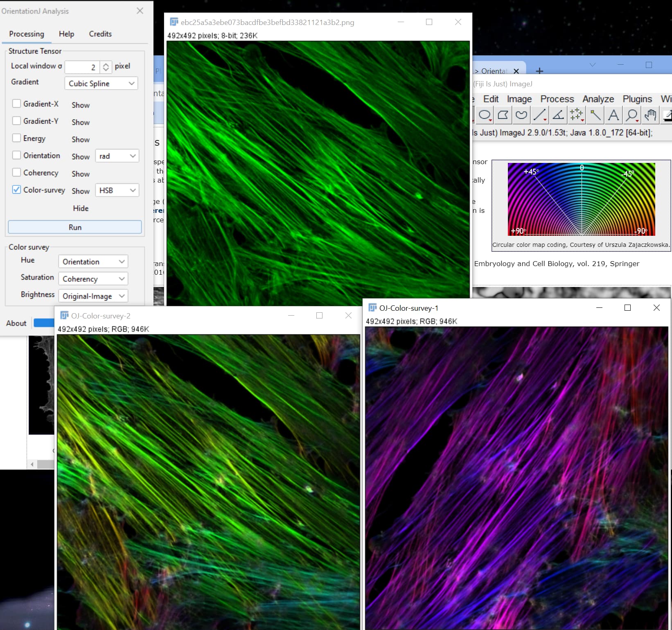
Task: Enable the Coherency checkbox
Action: (16, 172)
